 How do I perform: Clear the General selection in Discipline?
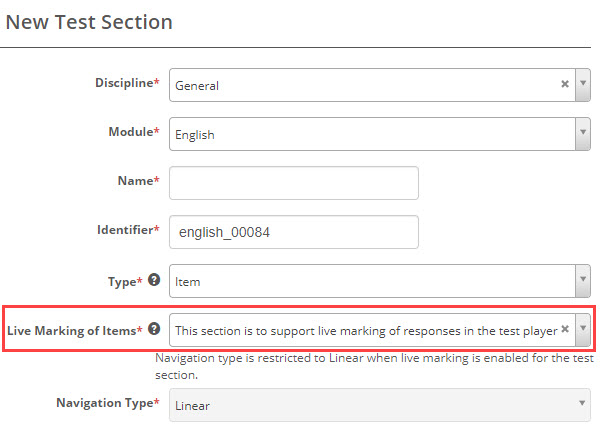click(x=564, y=85)
